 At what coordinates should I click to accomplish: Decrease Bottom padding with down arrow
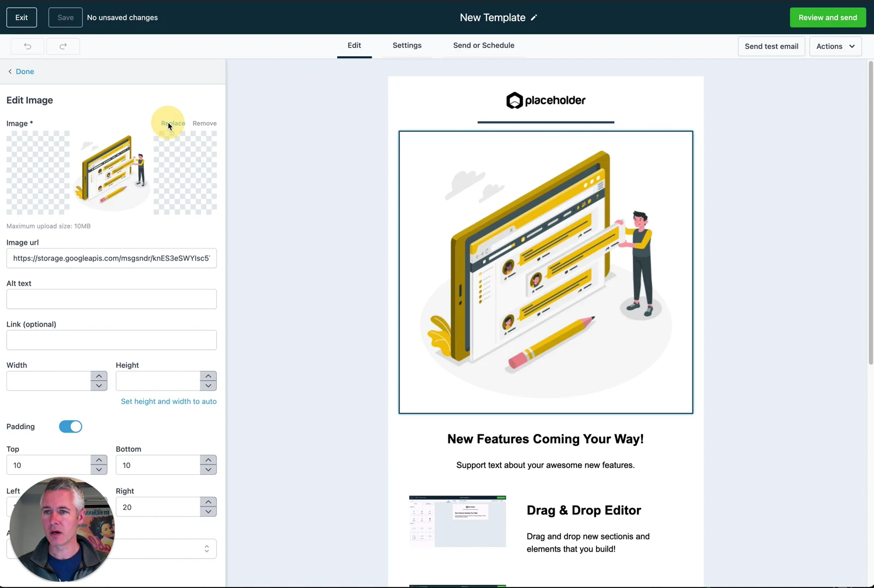tap(208, 470)
